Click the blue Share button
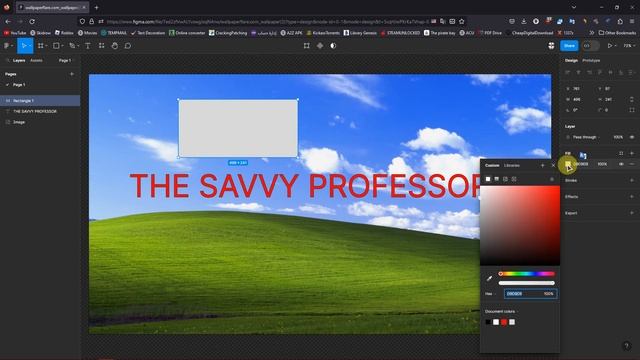 point(569,46)
